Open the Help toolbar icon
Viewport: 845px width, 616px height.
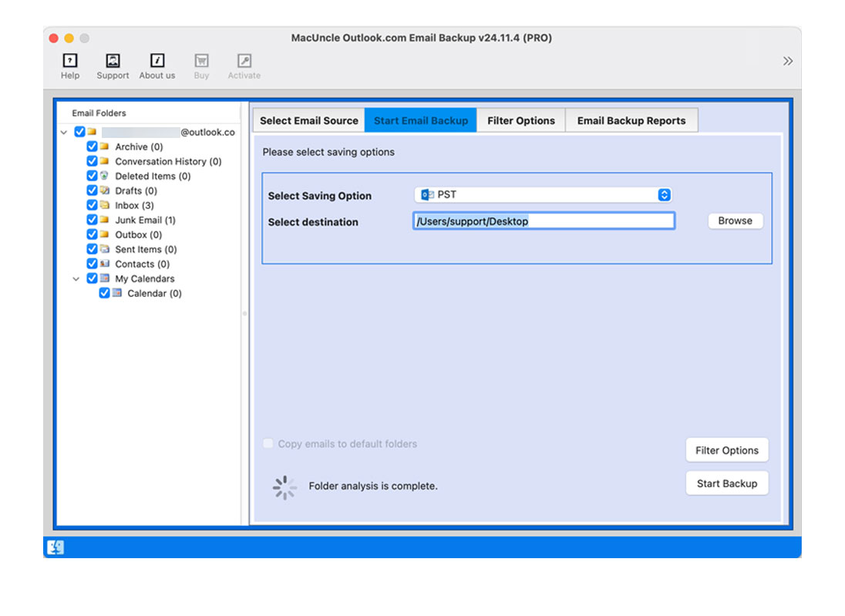tap(70, 61)
